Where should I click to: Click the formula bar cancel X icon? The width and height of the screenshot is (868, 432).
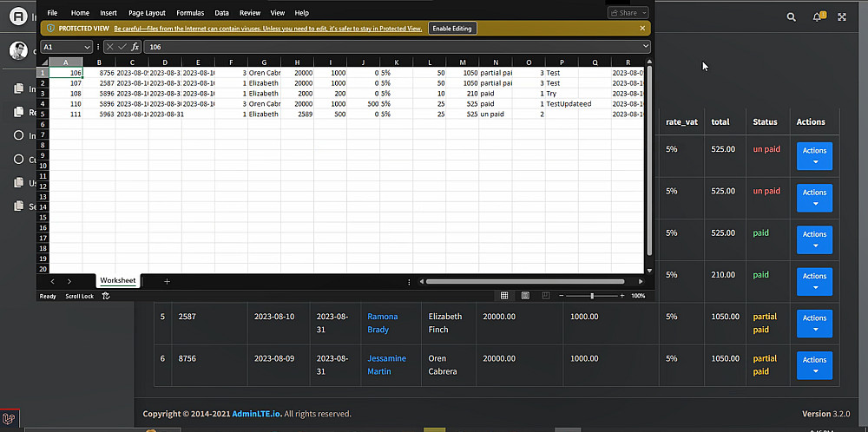(110, 47)
